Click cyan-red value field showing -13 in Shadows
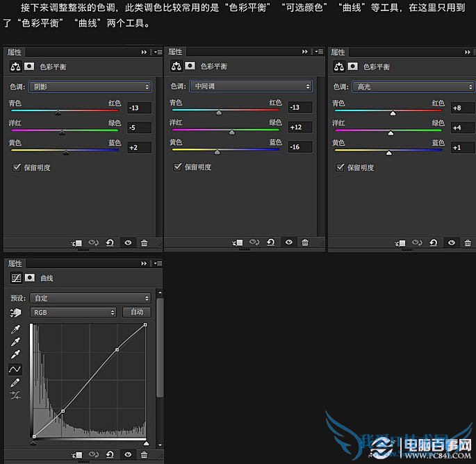 [140, 108]
